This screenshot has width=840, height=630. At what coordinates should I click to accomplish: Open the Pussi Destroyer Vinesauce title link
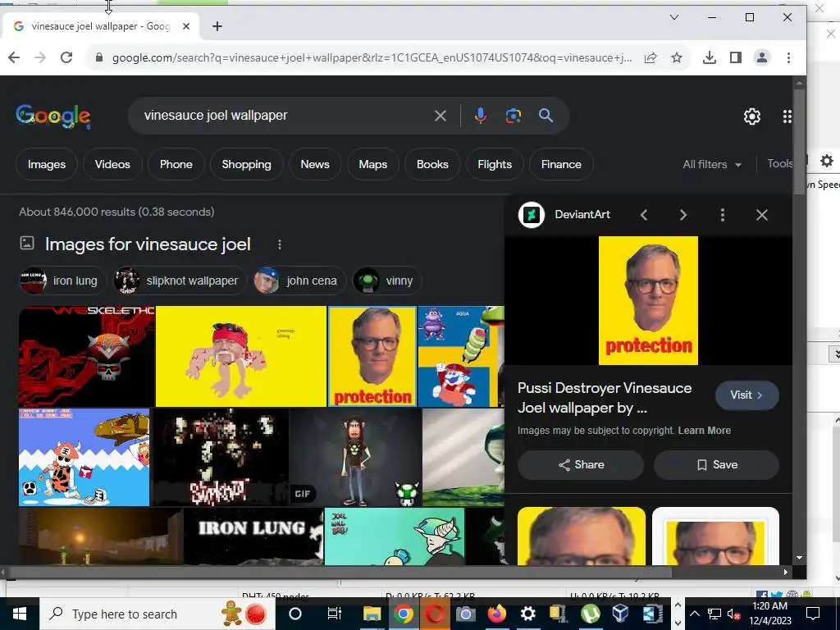coord(605,398)
